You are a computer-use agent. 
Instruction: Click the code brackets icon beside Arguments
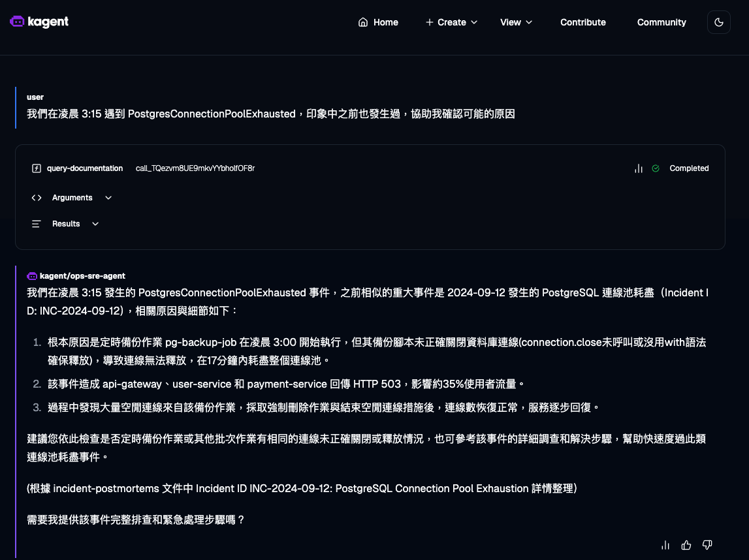click(x=37, y=198)
